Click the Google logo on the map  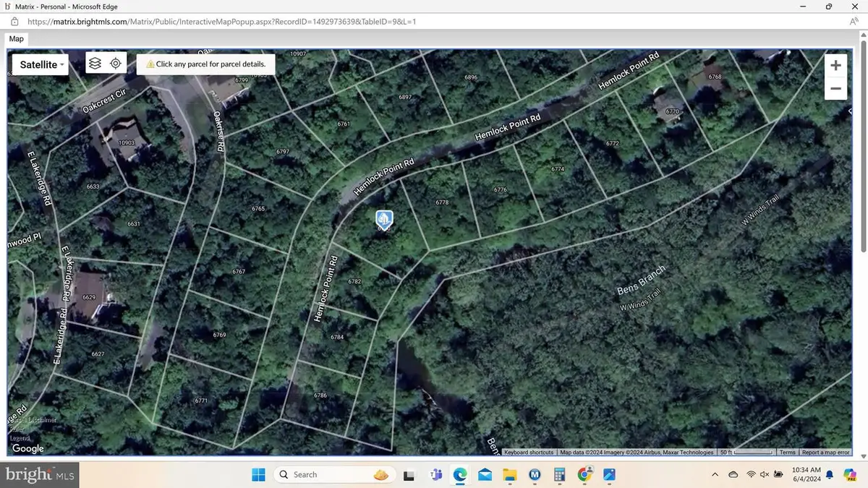tap(28, 449)
